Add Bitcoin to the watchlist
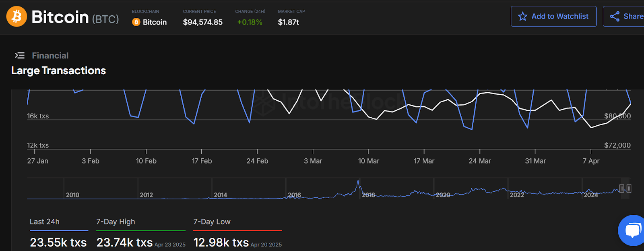Screen dimensions: 644x251 click(x=559, y=17)
